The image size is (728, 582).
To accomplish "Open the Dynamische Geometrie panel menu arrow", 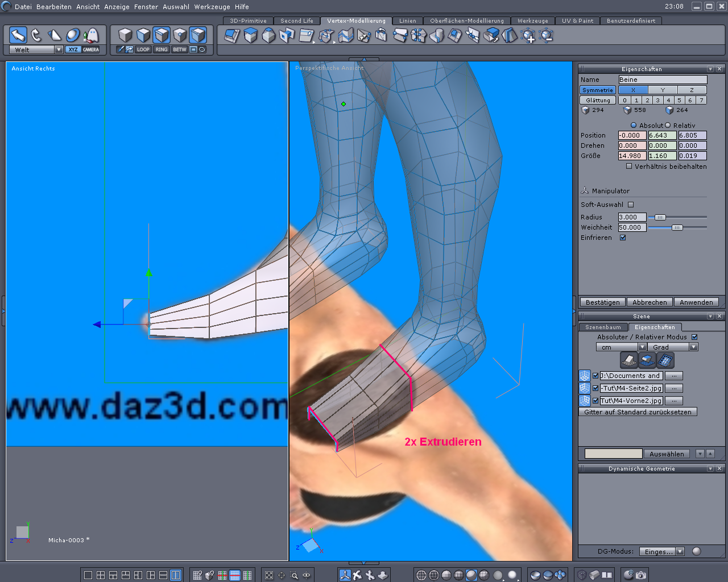I will [x=710, y=468].
